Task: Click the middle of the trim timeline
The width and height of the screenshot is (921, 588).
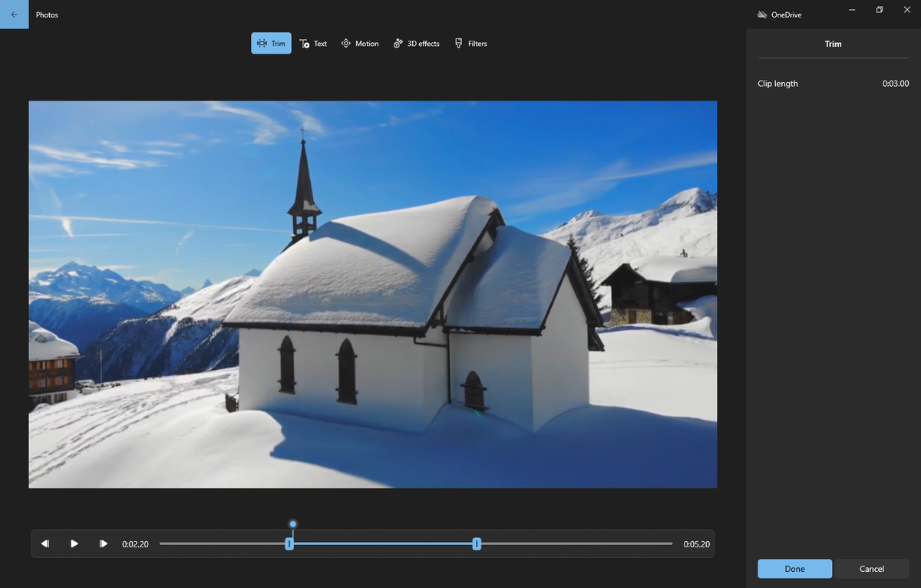Action: click(x=384, y=543)
